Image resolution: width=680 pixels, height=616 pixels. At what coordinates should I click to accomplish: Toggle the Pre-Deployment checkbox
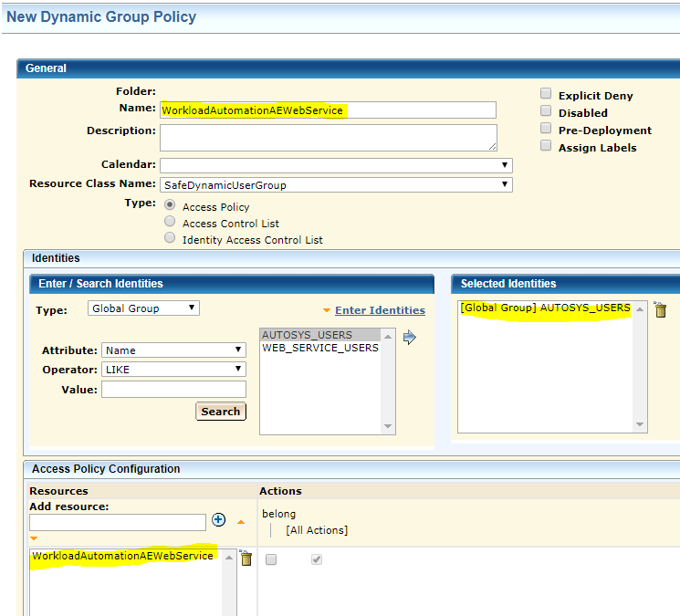(546, 129)
